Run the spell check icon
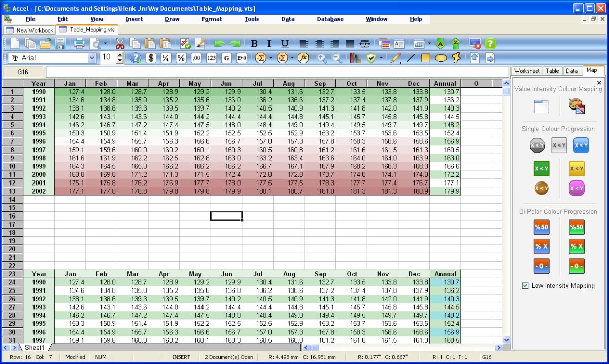609x364 pixels. pos(184,43)
